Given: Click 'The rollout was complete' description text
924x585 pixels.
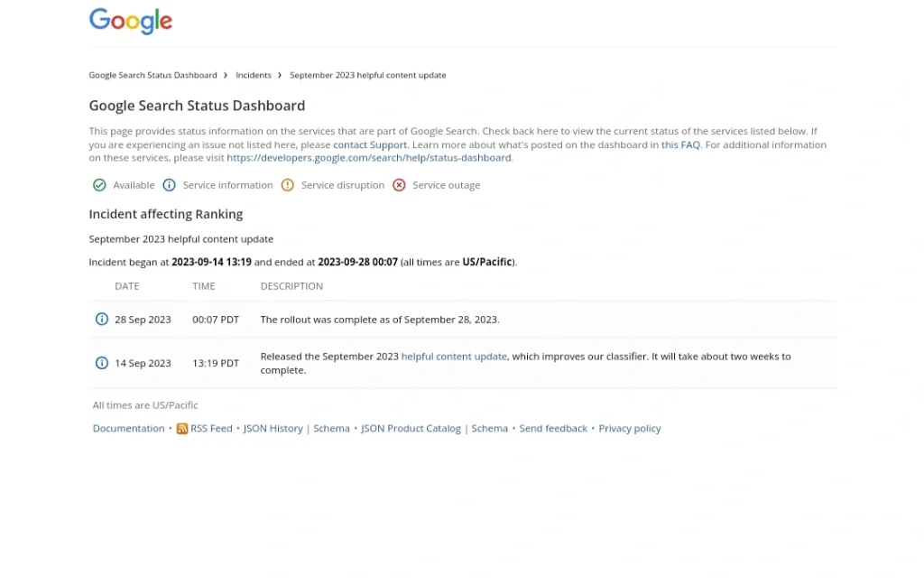Looking at the screenshot, I should tap(380, 320).
